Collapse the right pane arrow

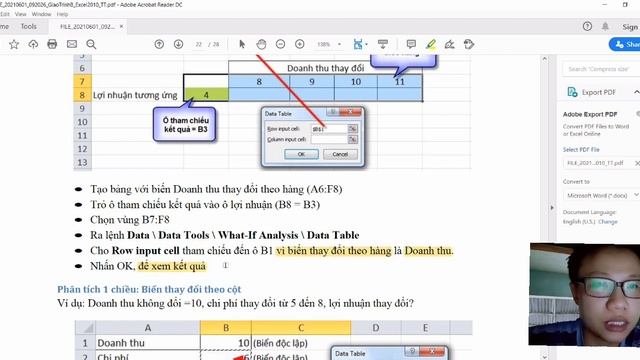point(552,207)
